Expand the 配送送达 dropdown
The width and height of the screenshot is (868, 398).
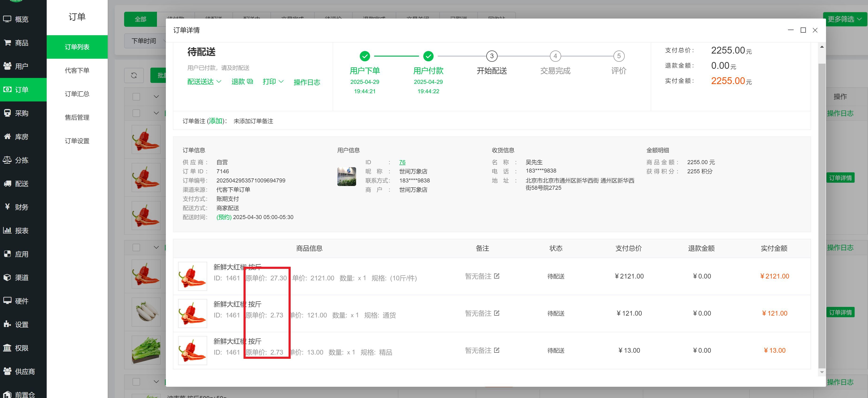click(204, 82)
